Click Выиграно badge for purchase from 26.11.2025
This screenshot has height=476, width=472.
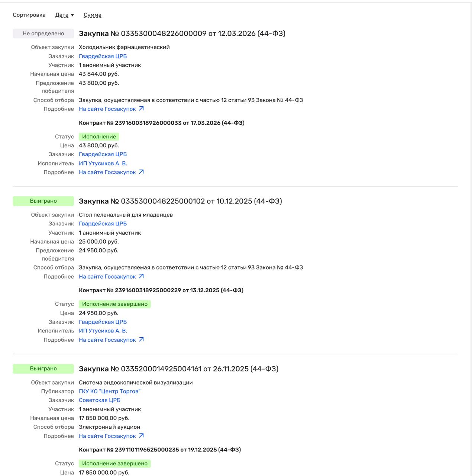click(43, 369)
